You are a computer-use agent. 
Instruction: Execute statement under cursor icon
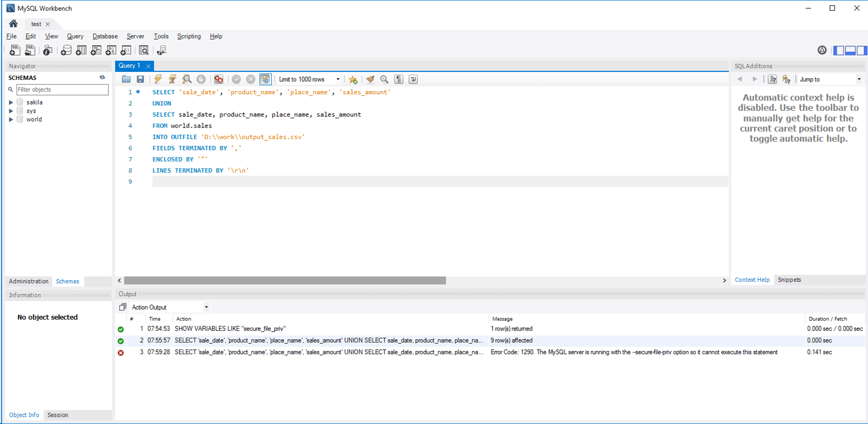(x=172, y=79)
